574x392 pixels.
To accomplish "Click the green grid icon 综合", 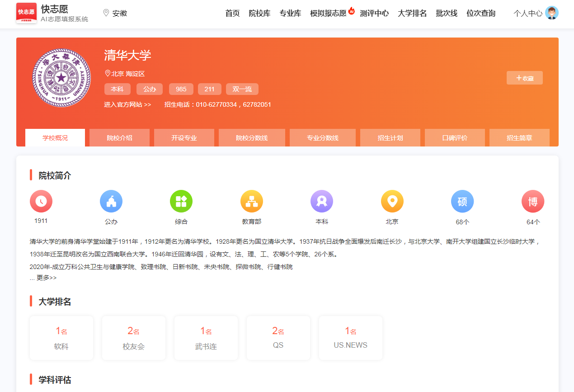I will pos(181,201).
